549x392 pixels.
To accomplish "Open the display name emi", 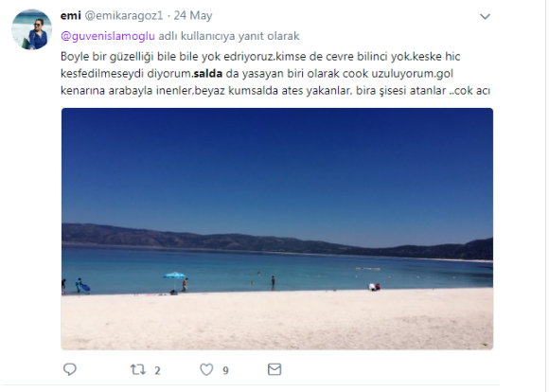I will [71, 15].
